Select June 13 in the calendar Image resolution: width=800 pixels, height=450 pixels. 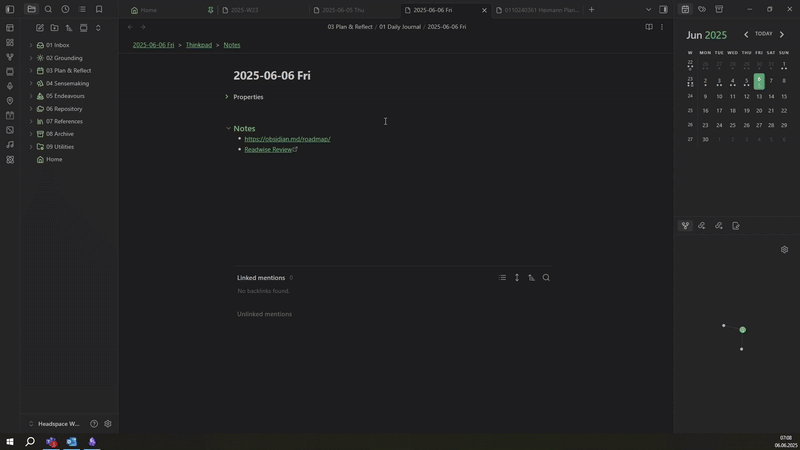pos(759,96)
